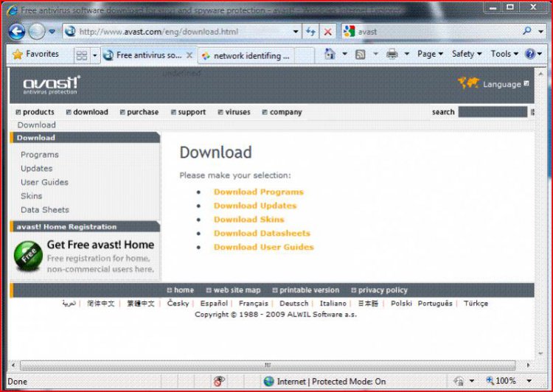
Task: Open the Download Programs link
Action: 259,192
